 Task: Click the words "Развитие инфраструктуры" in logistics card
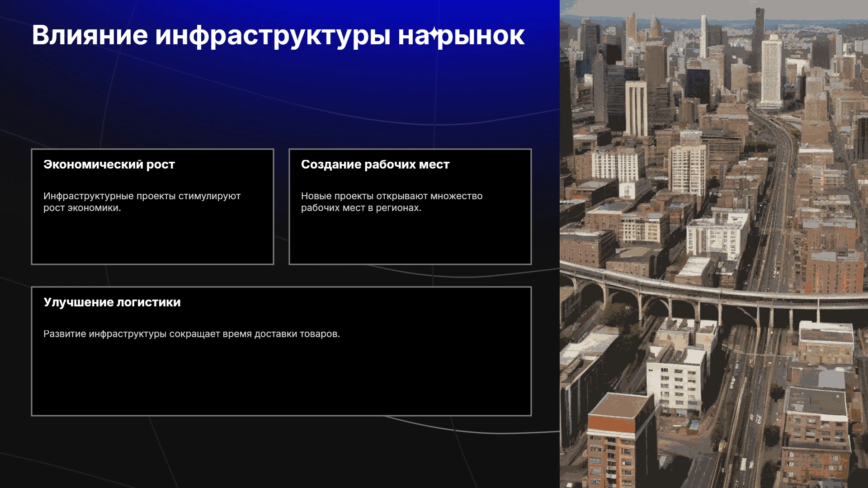coord(105,334)
